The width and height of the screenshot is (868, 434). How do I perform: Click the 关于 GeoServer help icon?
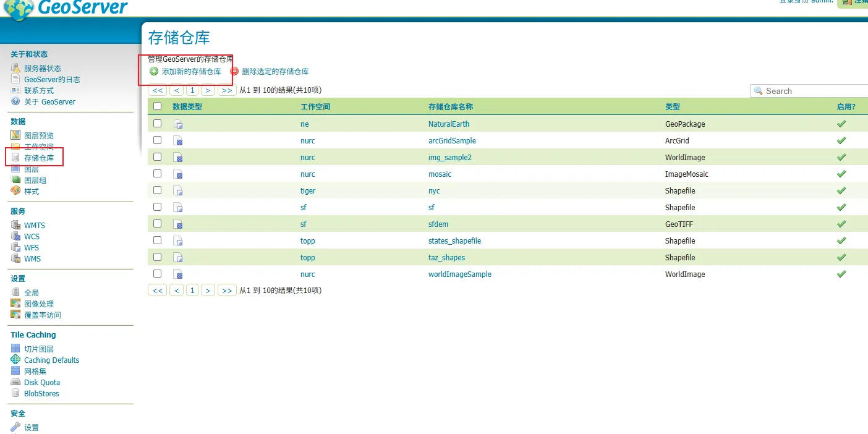tap(15, 101)
